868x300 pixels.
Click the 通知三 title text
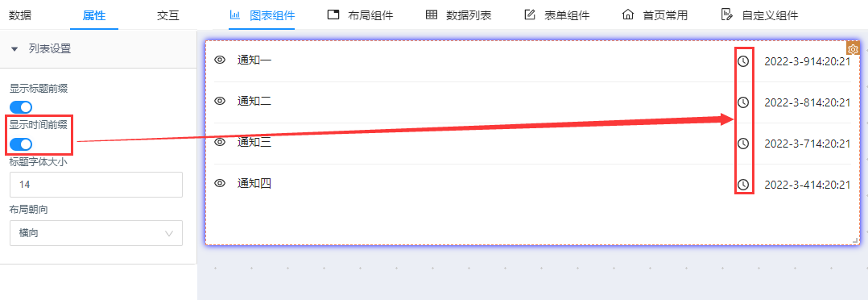click(254, 142)
